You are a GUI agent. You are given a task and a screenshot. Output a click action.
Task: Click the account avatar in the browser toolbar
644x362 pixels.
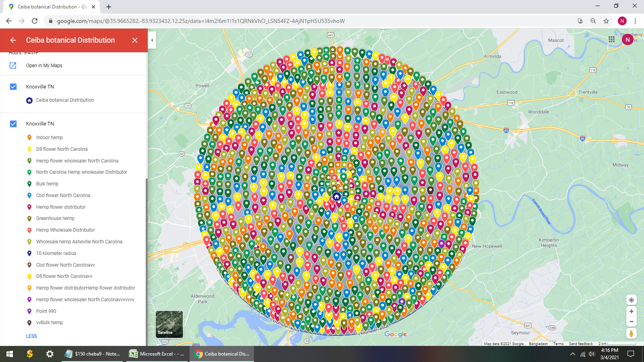click(622, 21)
